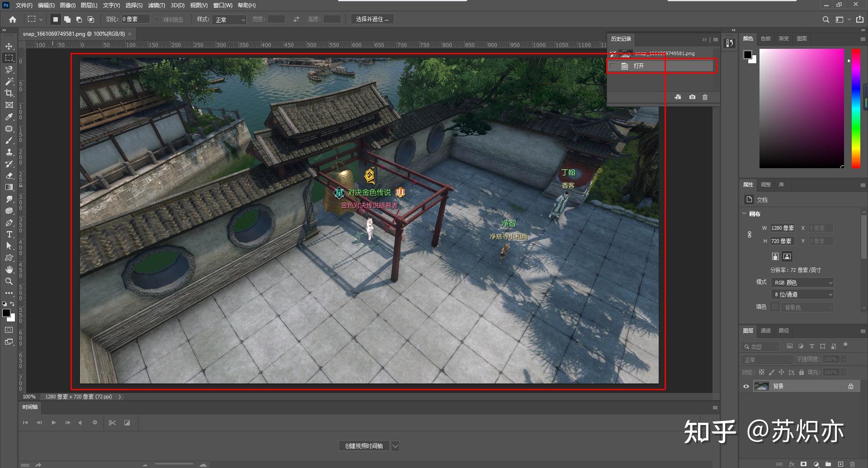Screen dimensions: 868x468
Task: Select the Clone Stamp tool
Action: point(9,152)
